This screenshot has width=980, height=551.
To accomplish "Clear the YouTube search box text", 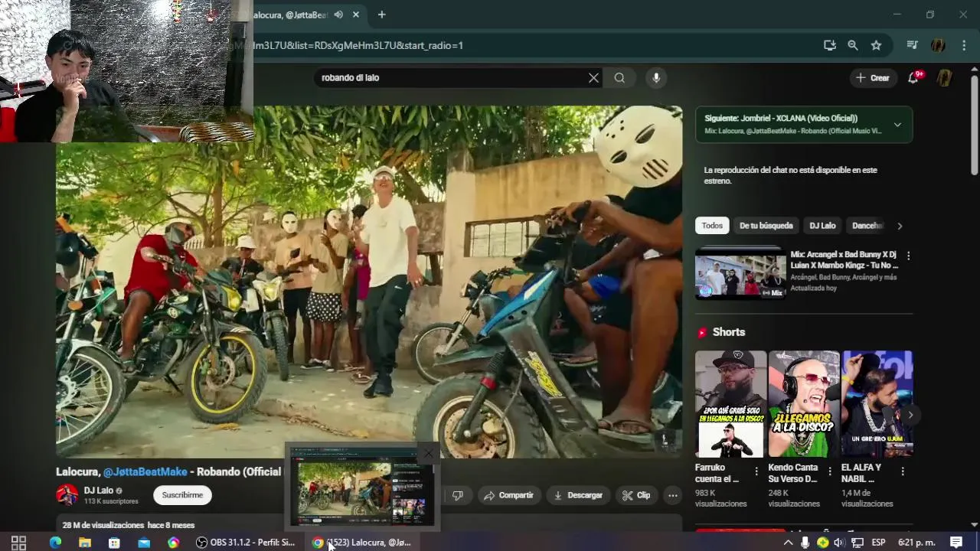I will click(x=593, y=77).
